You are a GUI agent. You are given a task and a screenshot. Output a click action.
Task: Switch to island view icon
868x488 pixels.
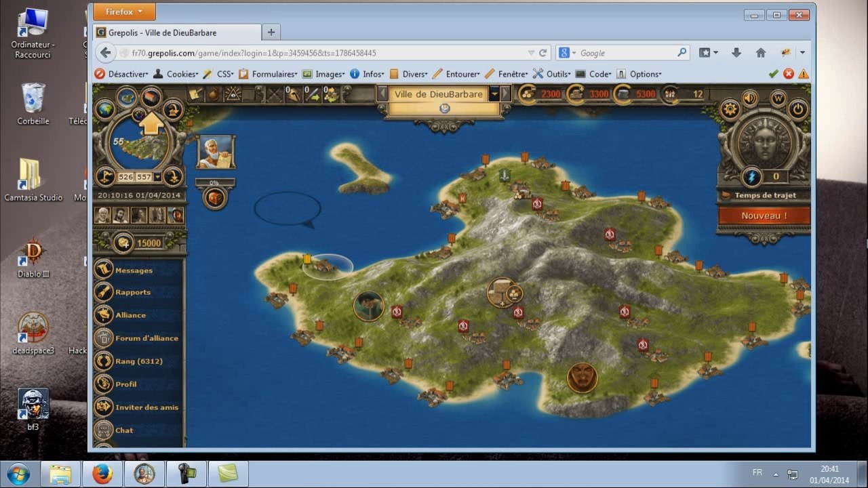point(127,97)
